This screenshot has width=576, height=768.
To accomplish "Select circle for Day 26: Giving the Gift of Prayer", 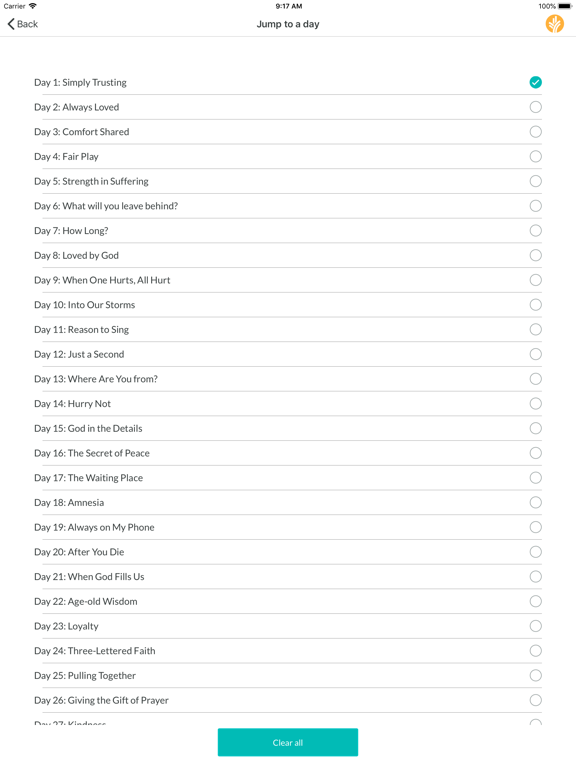I will [x=535, y=700].
